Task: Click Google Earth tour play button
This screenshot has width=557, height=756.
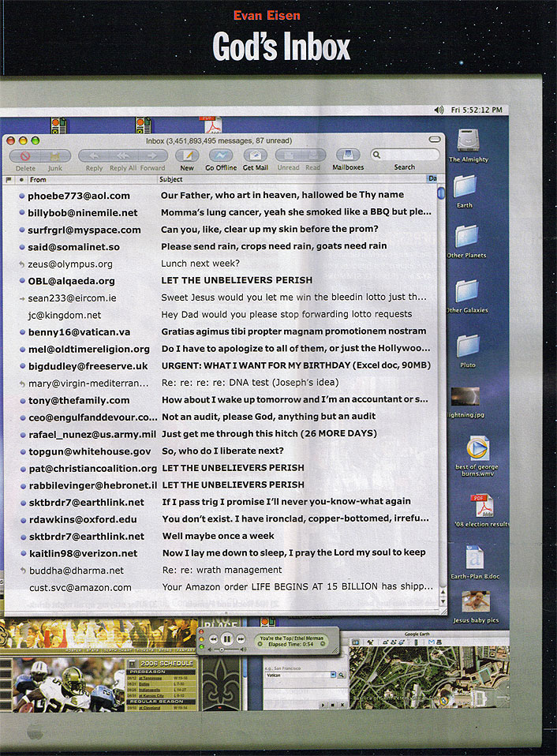Action: tap(323, 705)
